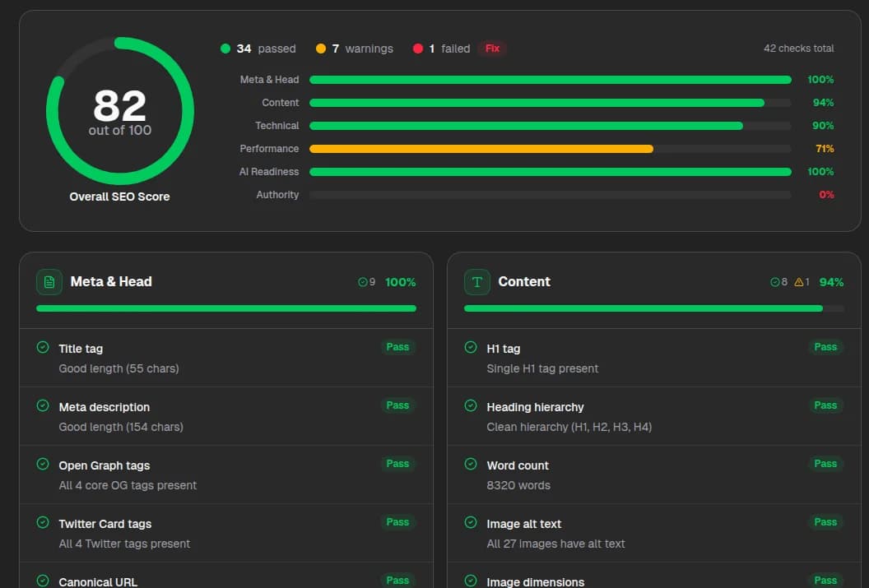The image size is (869, 588).
Task: Select the Technical category label
Action: [x=276, y=125]
